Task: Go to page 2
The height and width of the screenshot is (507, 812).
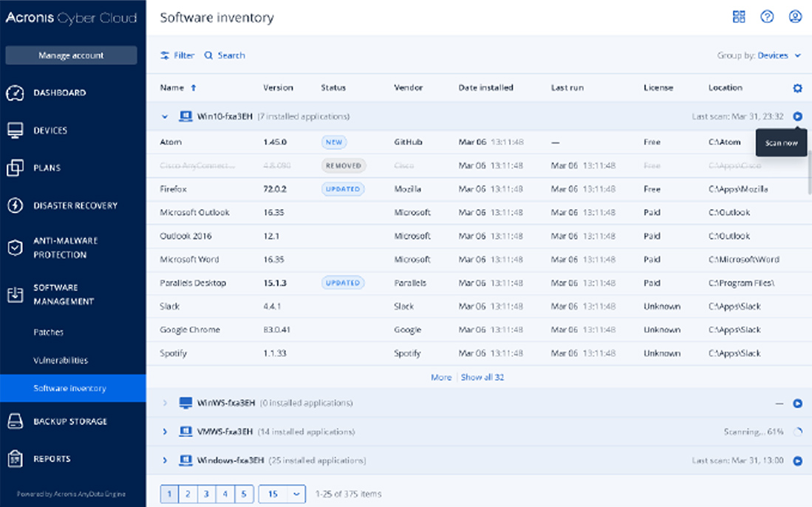Action: pyautogui.click(x=188, y=494)
